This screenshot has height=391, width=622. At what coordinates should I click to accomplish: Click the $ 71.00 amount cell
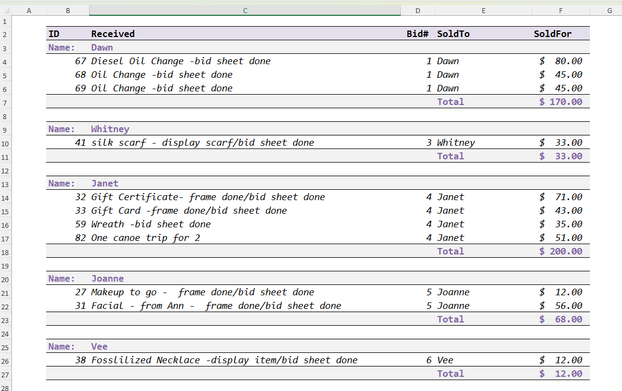coord(560,197)
